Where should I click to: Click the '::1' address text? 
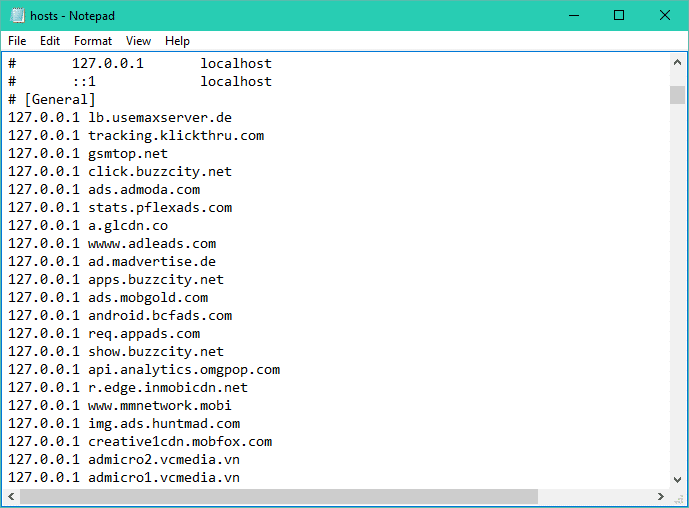pyautogui.click(x=84, y=81)
